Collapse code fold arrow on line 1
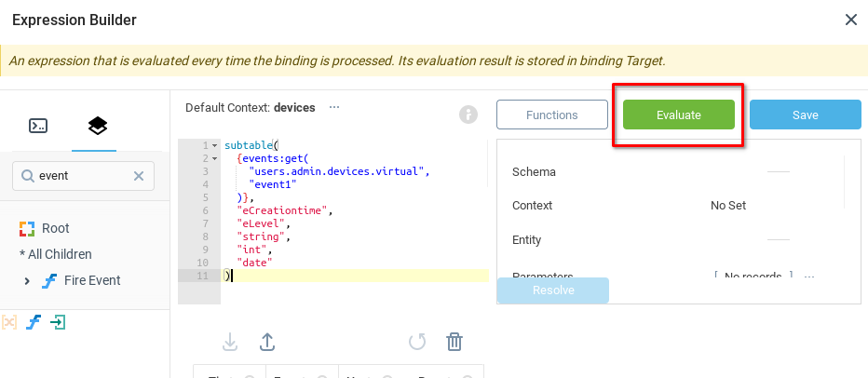This screenshot has height=378, width=868. [215, 146]
